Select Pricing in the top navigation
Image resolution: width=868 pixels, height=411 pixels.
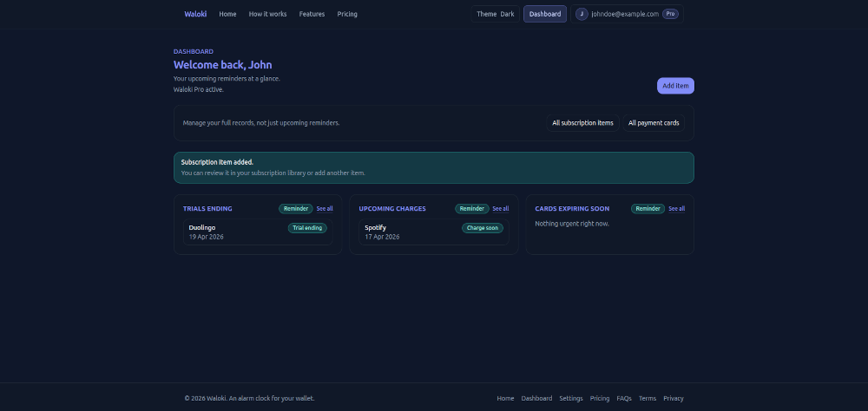tap(347, 14)
